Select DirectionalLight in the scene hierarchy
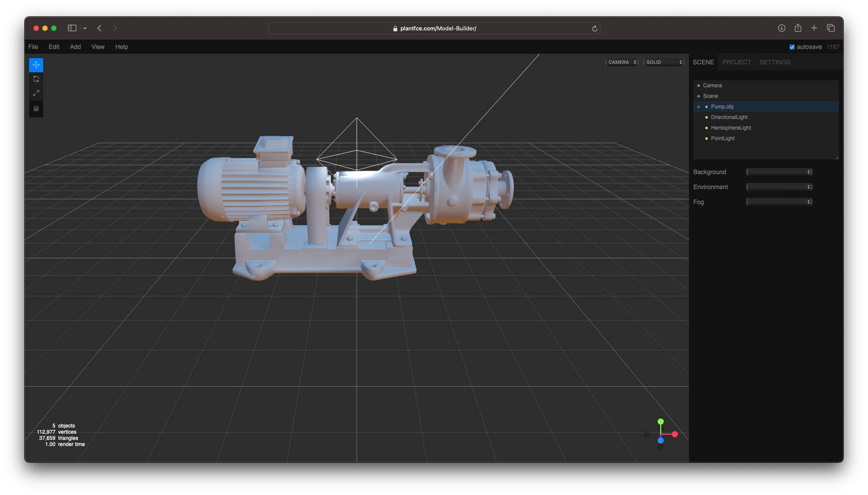Viewport: 868px width, 495px height. (729, 117)
